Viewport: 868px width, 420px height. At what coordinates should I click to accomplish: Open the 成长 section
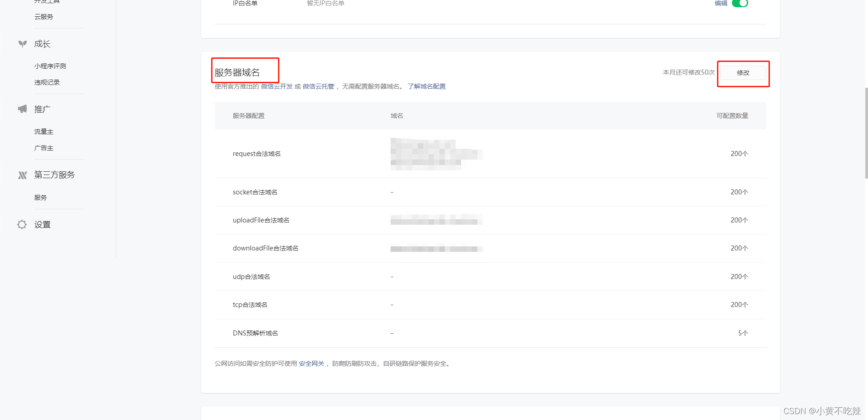[x=42, y=44]
